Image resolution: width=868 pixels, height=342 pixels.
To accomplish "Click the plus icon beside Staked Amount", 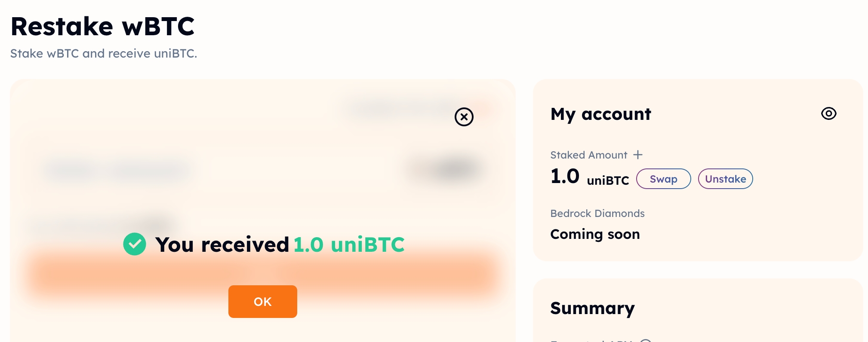I will [x=638, y=155].
